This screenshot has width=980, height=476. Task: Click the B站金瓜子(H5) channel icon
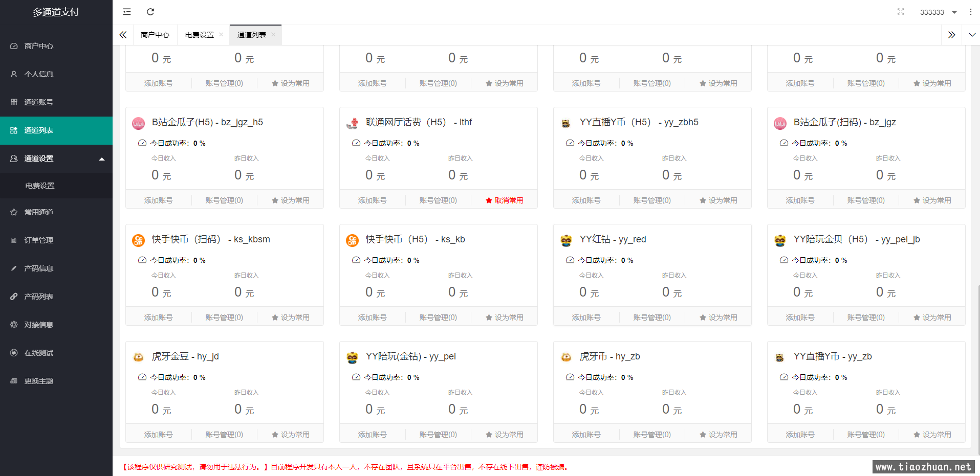(139, 123)
